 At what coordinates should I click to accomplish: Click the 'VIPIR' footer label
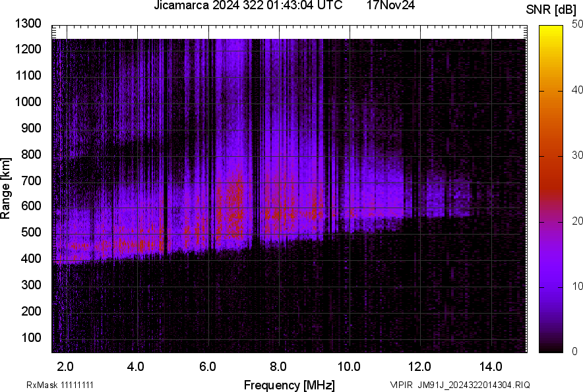point(401,385)
